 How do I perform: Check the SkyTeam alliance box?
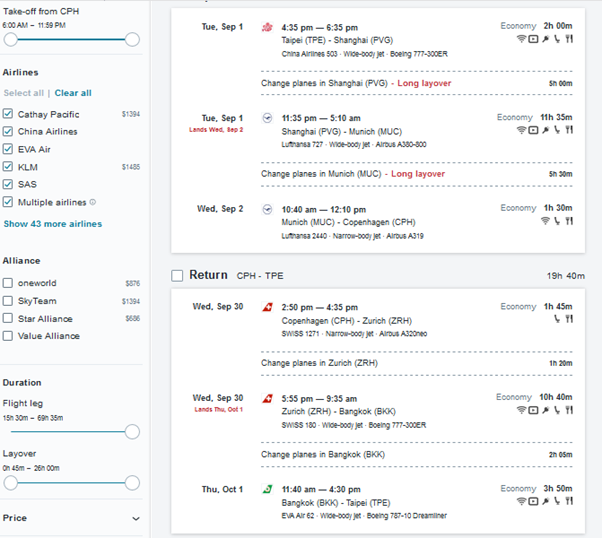(x=8, y=301)
